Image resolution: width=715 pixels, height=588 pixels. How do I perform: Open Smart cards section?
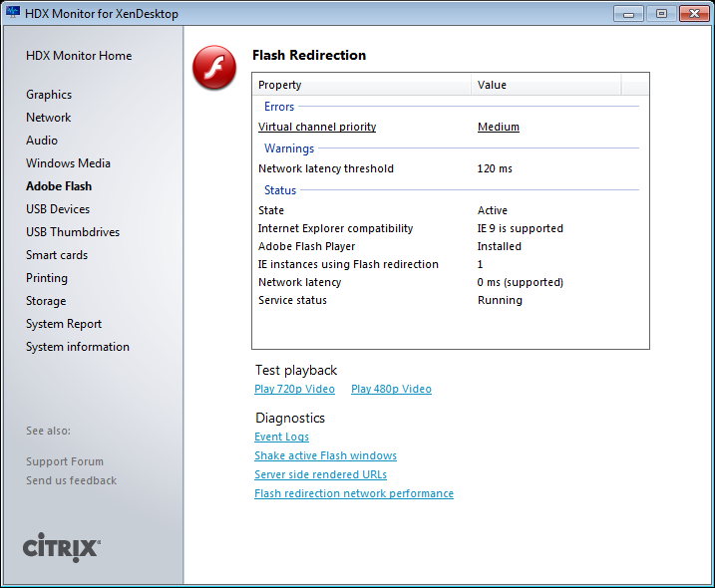click(x=57, y=255)
